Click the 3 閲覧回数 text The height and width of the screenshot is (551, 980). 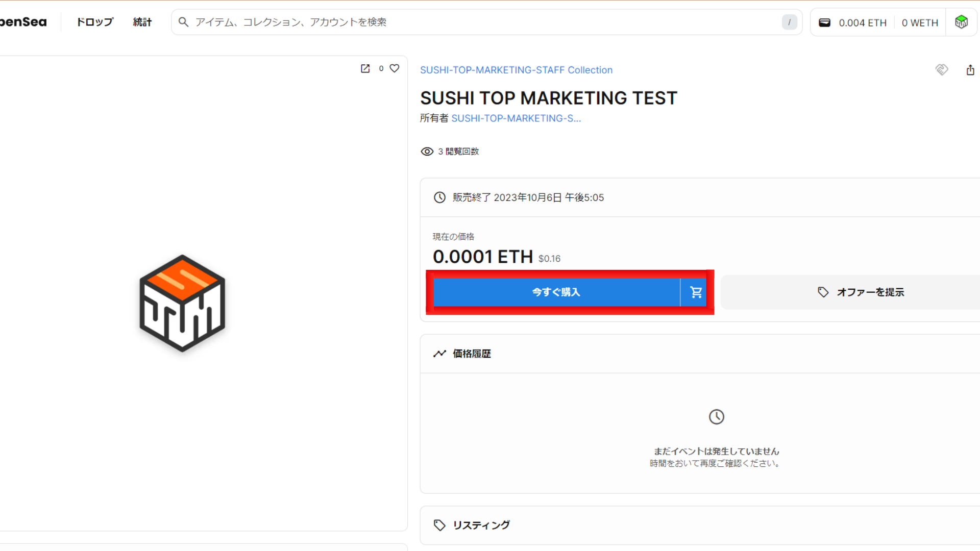[458, 152]
